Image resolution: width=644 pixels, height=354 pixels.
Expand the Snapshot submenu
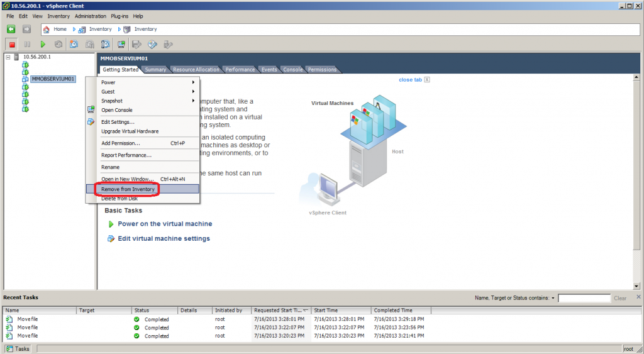194,101
